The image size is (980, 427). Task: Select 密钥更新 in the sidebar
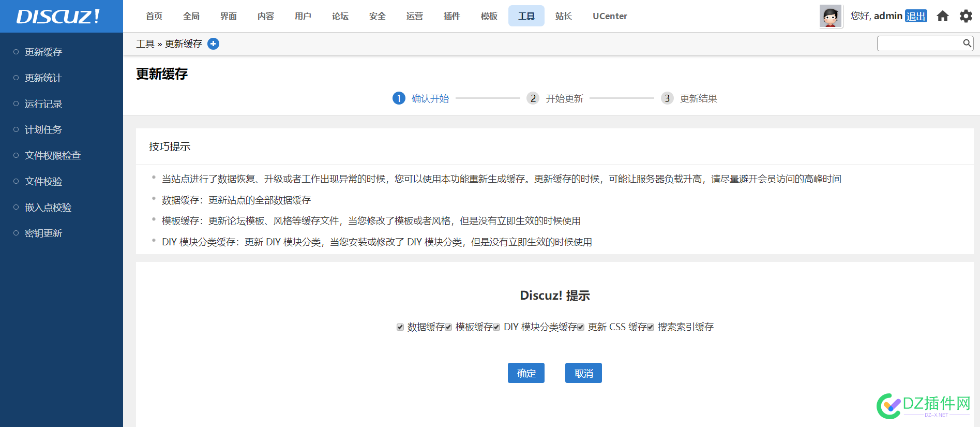(43, 233)
